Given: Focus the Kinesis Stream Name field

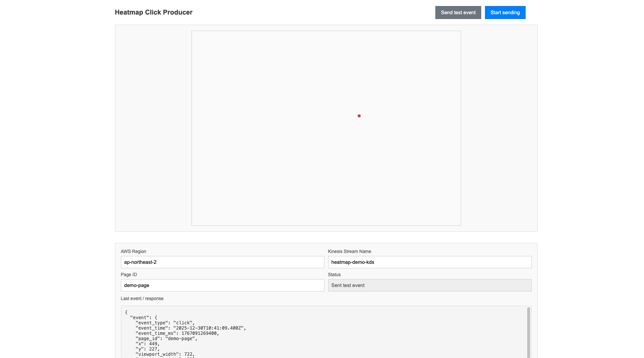Looking at the screenshot, I should (x=430, y=262).
